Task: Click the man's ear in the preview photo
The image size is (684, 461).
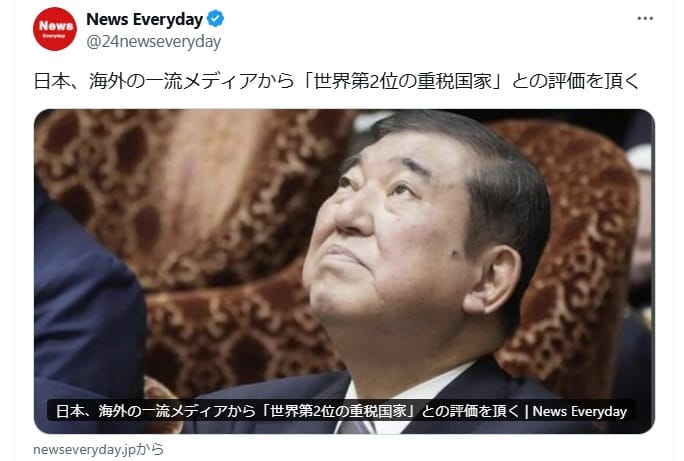Action: point(493,279)
